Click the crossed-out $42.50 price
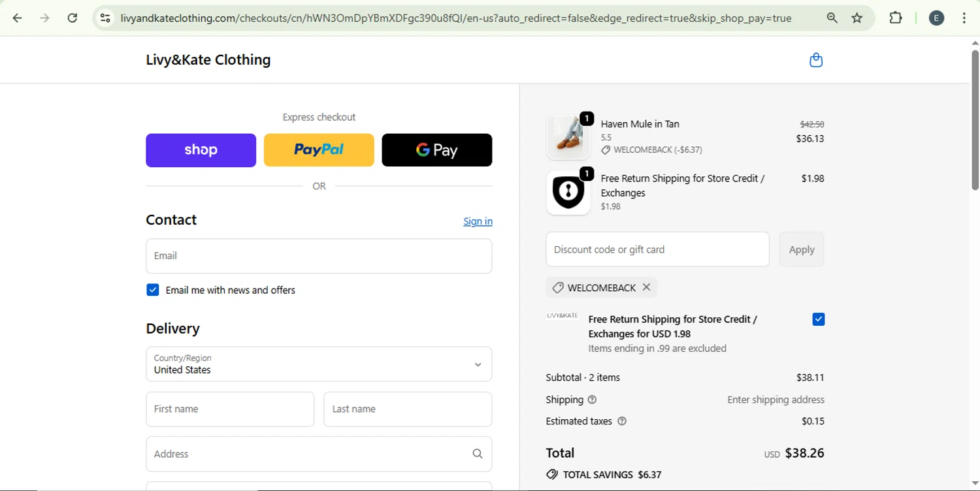The height and width of the screenshot is (491, 980). (x=812, y=124)
